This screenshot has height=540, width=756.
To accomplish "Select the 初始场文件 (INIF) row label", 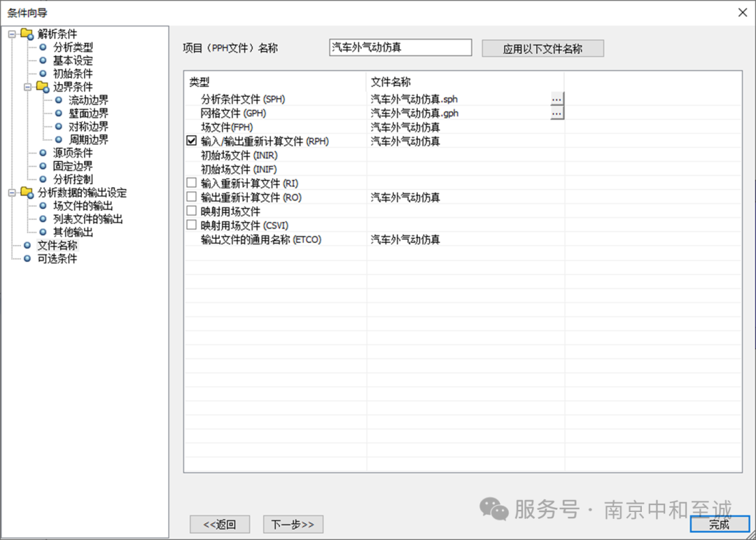I will click(239, 169).
